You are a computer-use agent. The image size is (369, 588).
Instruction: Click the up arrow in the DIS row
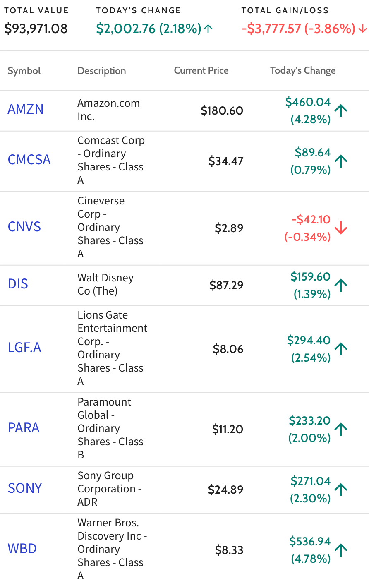pos(341,285)
